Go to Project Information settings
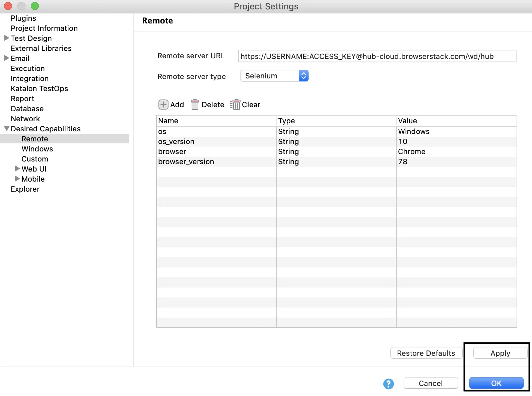Screen dimensions: 532x396 coord(44,28)
